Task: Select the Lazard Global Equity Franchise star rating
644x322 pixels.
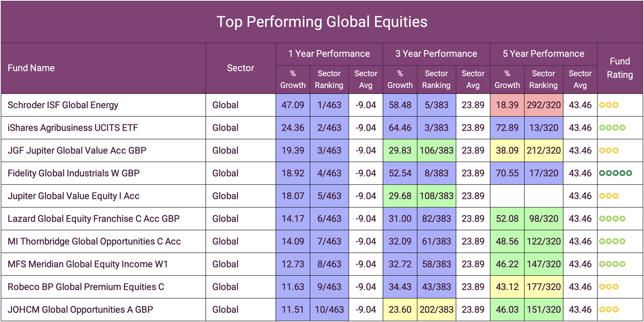Action: (x=612, y=219)
